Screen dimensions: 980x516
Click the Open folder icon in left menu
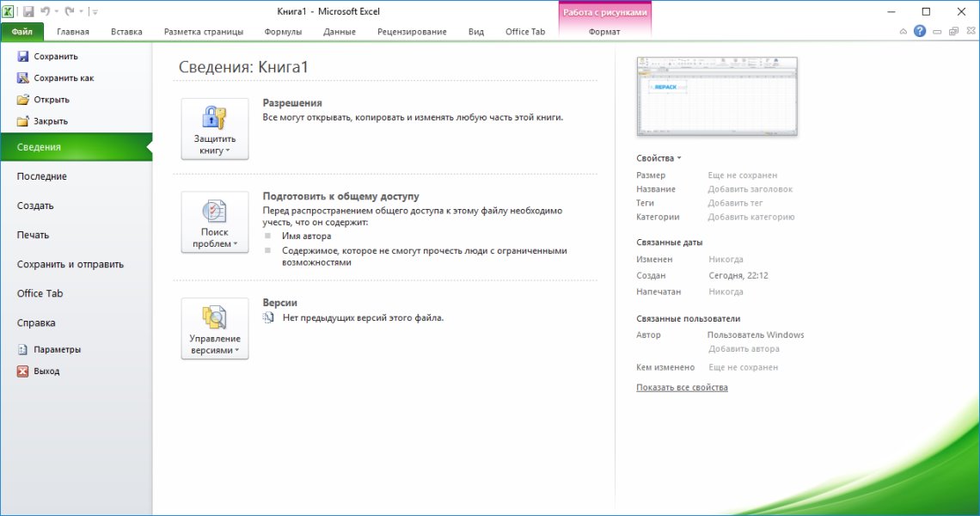(x=23, y=100)
